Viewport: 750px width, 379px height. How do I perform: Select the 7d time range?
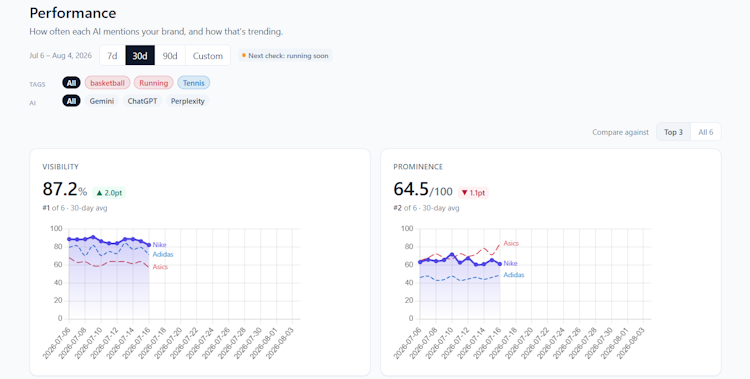coord(112,56)
